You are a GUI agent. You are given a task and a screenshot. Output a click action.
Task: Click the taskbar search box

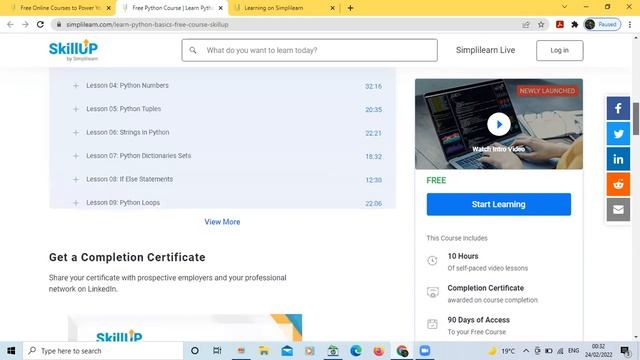click(x=103, y=351)
